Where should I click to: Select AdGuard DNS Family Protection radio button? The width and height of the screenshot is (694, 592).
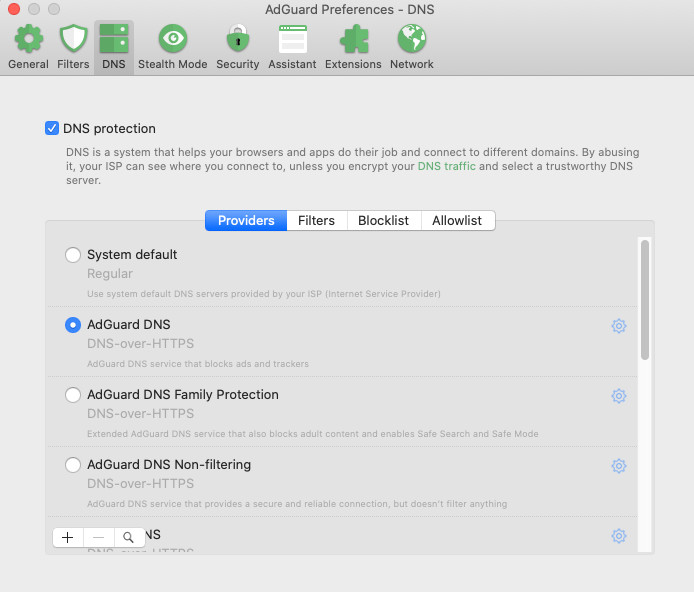tap(73, 395)
